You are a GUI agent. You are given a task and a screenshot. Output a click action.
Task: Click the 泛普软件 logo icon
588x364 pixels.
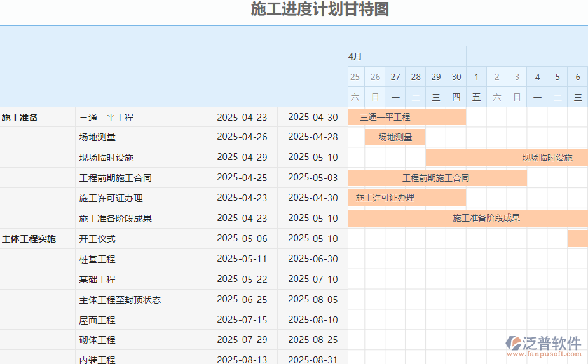pyautogui.click(x=514, y=344)
